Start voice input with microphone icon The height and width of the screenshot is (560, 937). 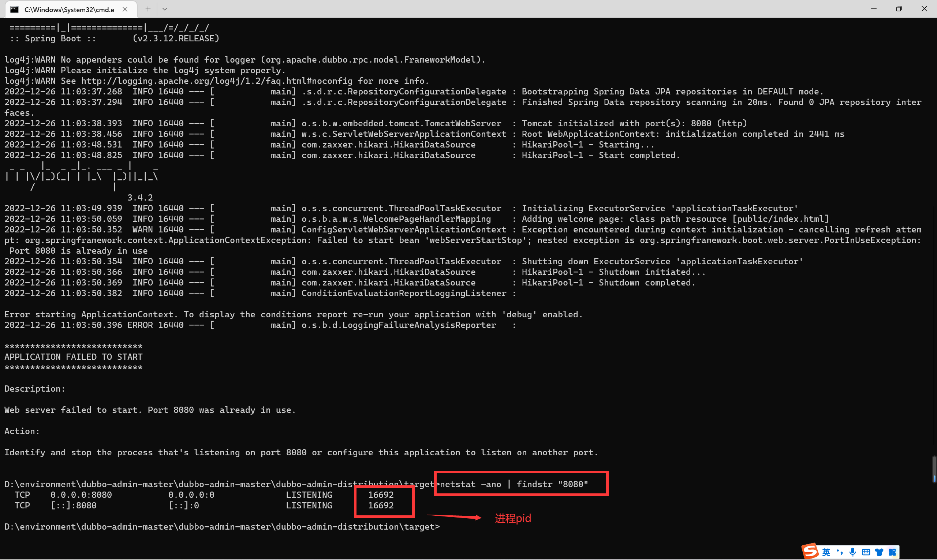(852, 552)
